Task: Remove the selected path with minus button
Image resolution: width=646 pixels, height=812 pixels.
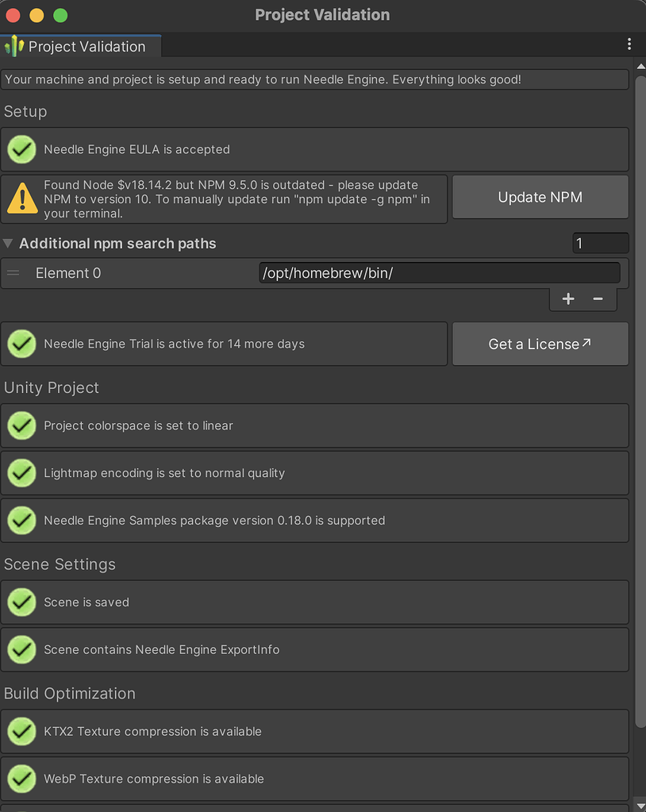Action: coord(597,299)
